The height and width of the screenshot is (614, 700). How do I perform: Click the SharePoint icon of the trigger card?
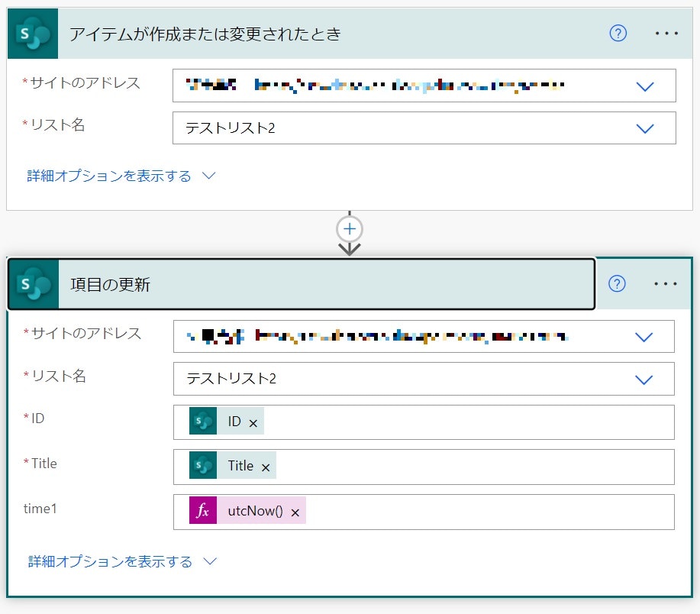pos(33,34)
